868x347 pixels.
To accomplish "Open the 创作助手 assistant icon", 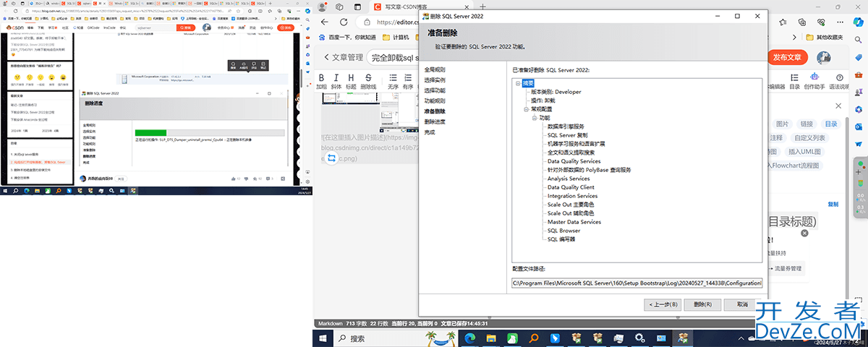I will (x=814, y=81).
